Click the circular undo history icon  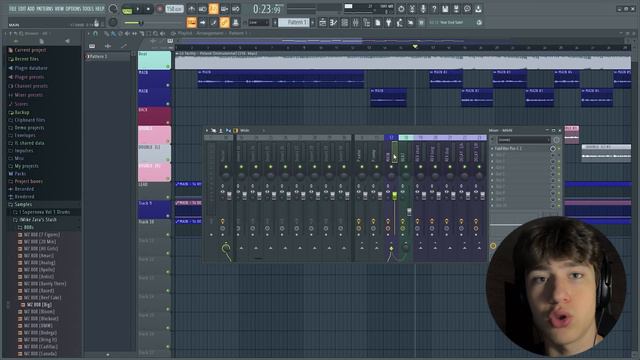(401, 9)
